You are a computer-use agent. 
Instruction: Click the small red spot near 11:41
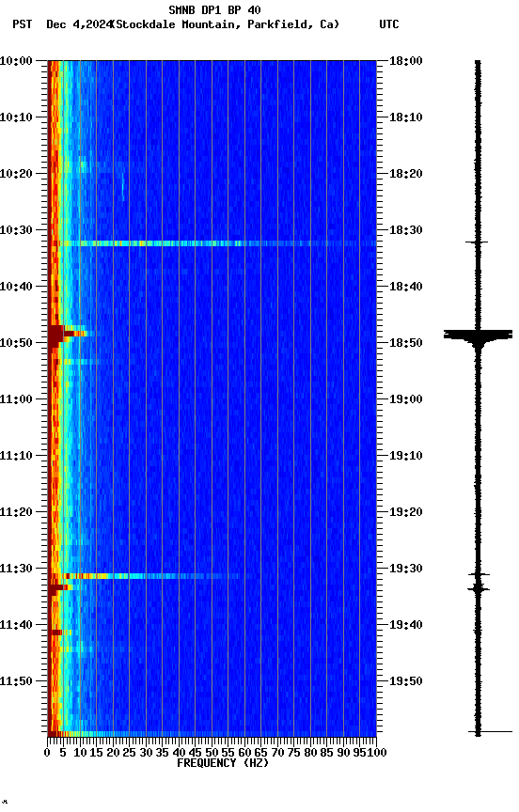pyautogui.click(x=55, y=632)
